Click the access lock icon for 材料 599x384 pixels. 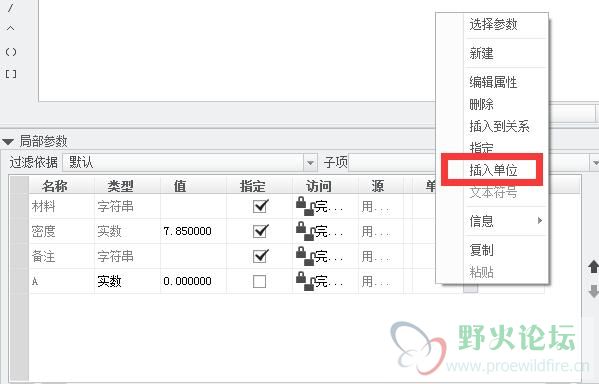tap(305, 206)
